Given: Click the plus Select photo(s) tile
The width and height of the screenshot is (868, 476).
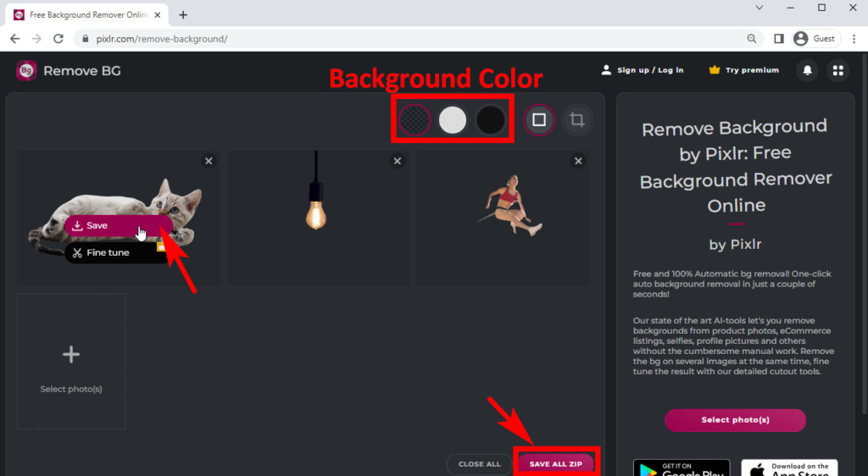Looking at the screenshot, I should 71,362.
